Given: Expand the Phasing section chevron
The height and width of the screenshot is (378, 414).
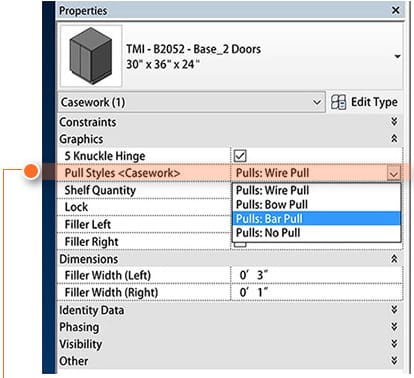Looking at the screenshot, I should coord(394,326).
